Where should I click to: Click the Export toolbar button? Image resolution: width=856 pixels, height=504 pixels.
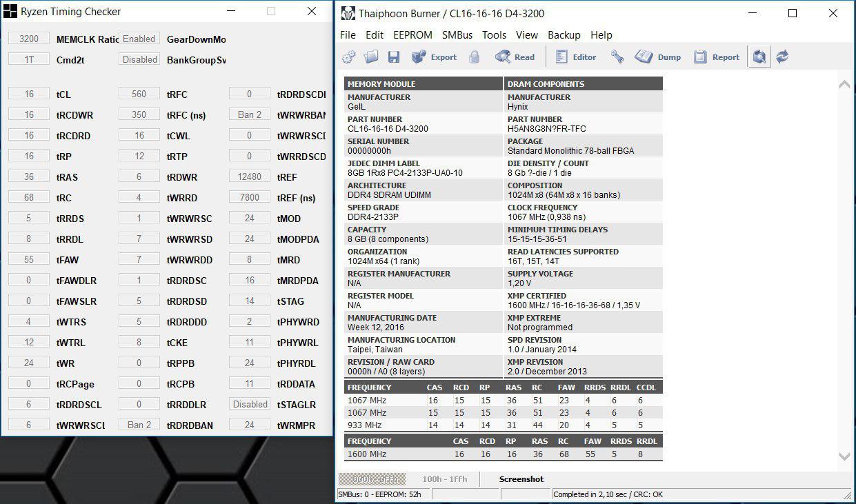[434, 57]
